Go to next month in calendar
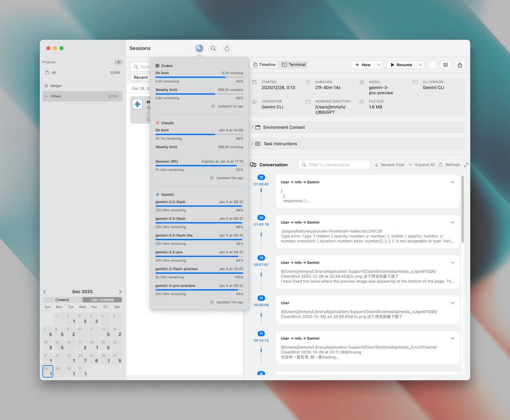The height and width of the screenshot is (420, 510). 120,292
